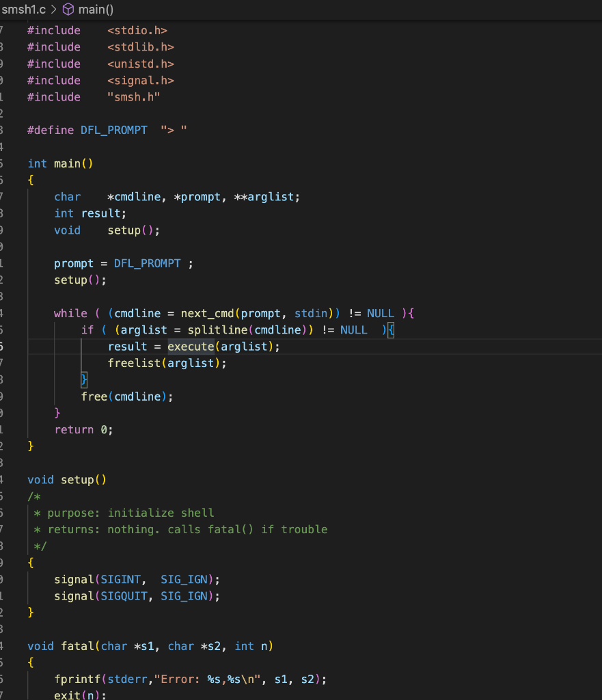The width and height of the screenshot is (602, 700).
Task: Open the smsh1.c breadcrumb item
Action: tap(25, 10)
